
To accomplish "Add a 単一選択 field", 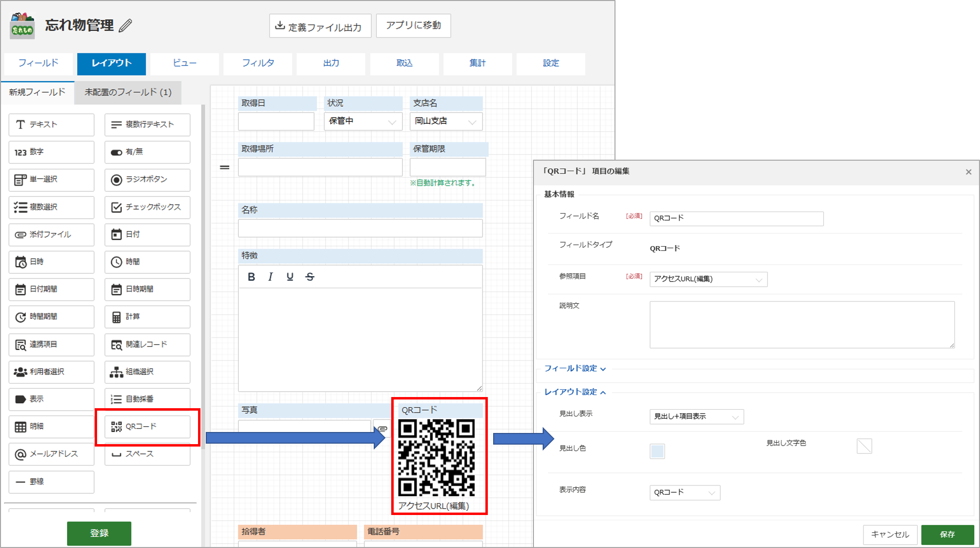I will pos(51,180).
